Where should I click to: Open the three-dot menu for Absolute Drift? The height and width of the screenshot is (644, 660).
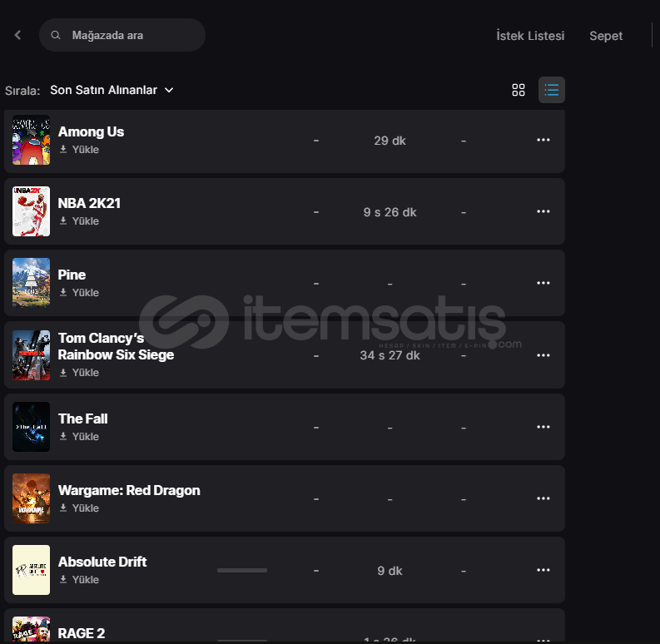(x=543, y=570)
